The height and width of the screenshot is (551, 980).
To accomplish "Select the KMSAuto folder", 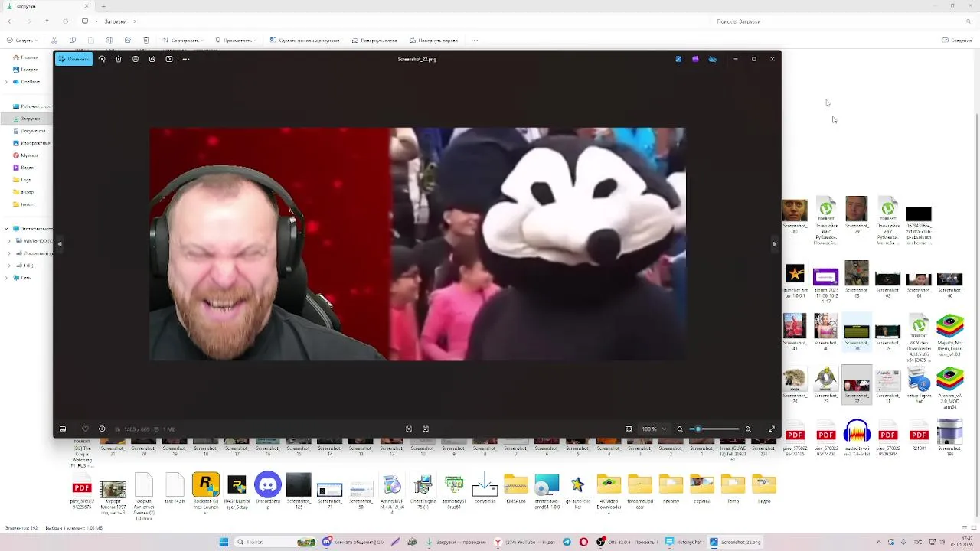I will 516,490.
